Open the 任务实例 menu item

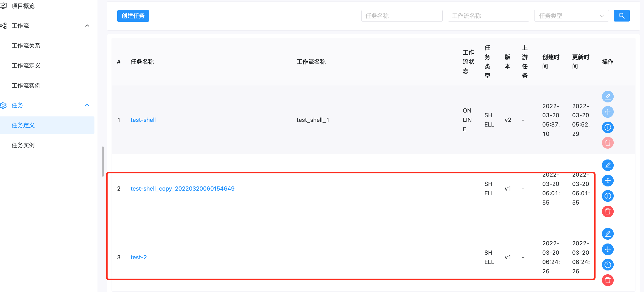pos(23,145)
